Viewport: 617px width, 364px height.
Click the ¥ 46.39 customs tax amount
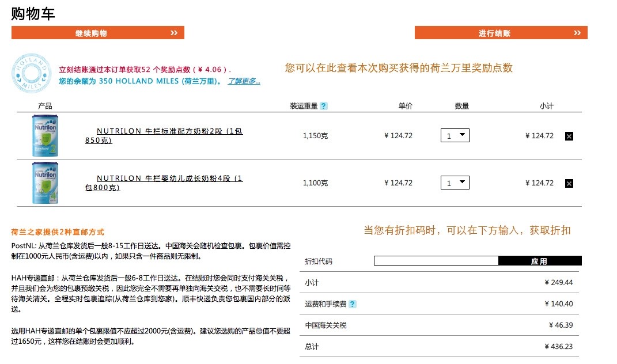(561, 325)
